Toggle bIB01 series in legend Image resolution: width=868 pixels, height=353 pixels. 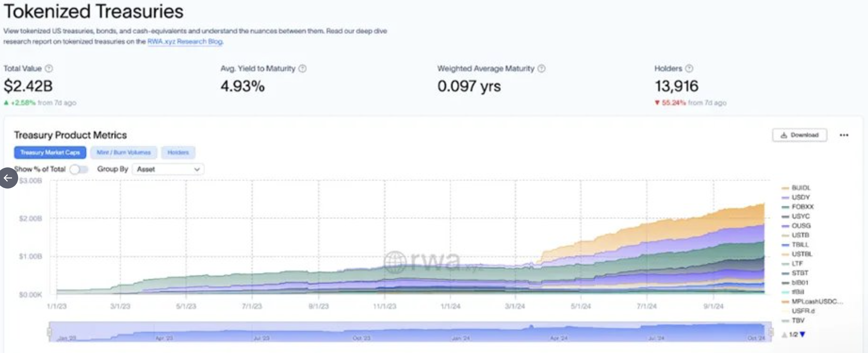point(795,282)
